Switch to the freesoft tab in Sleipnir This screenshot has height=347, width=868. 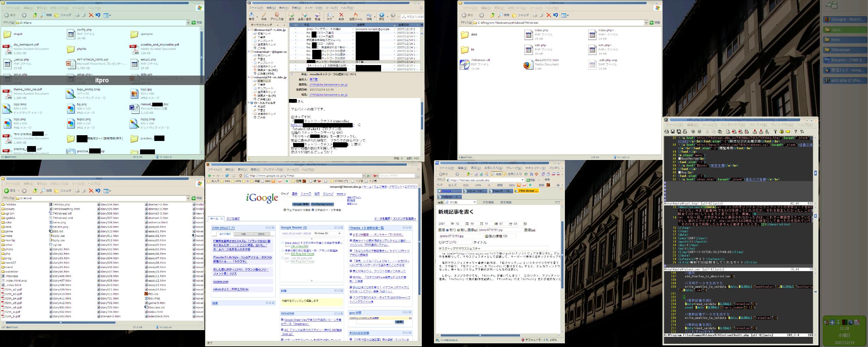click(501, 191)
